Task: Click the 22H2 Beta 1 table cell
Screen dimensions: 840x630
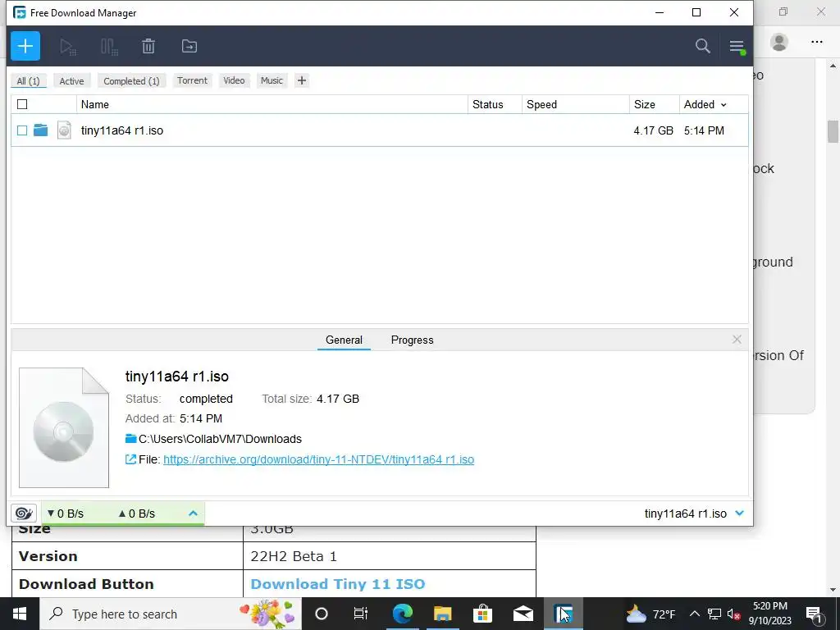Action: tap(390, 556)
